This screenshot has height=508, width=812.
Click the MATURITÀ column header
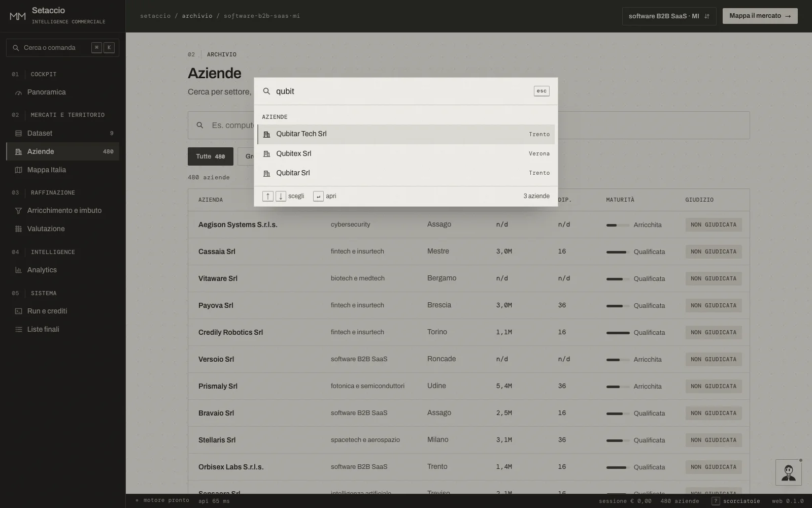point(620,200)
